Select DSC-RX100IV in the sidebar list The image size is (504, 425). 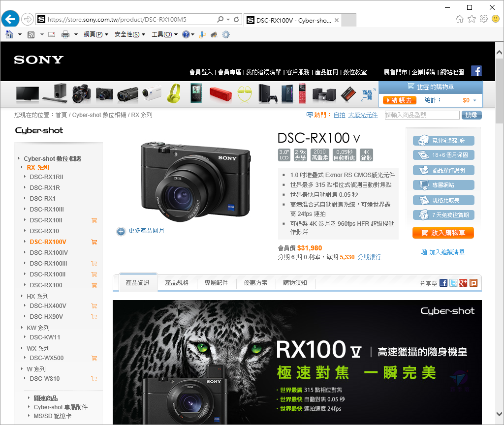point(49,253)
